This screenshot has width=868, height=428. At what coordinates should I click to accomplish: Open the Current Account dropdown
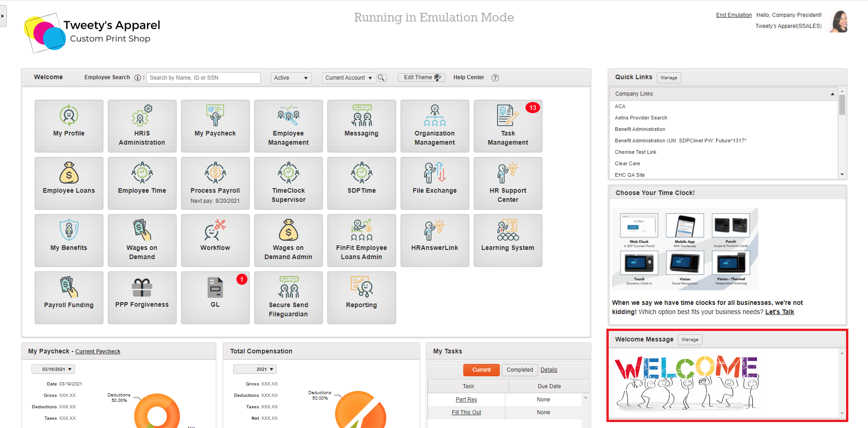point(349,78)
